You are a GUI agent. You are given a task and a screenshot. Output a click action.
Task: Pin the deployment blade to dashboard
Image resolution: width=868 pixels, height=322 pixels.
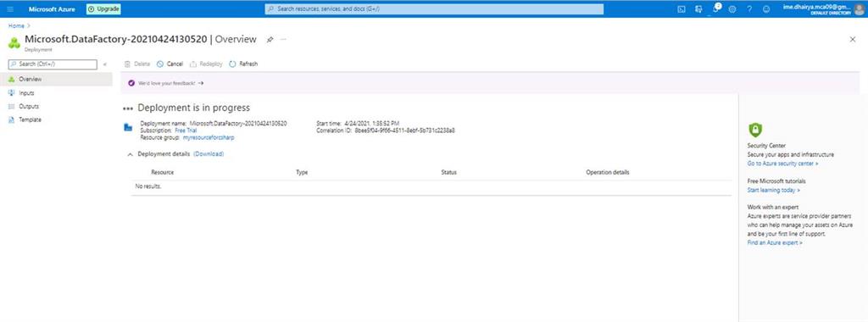tap(270, 39)
